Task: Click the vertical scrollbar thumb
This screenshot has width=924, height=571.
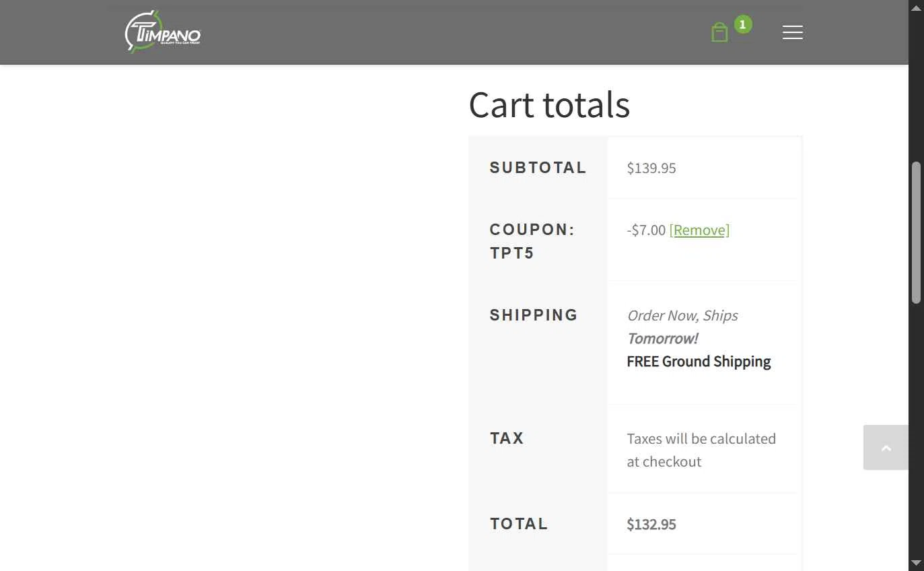Action: (x=916, y=232)
